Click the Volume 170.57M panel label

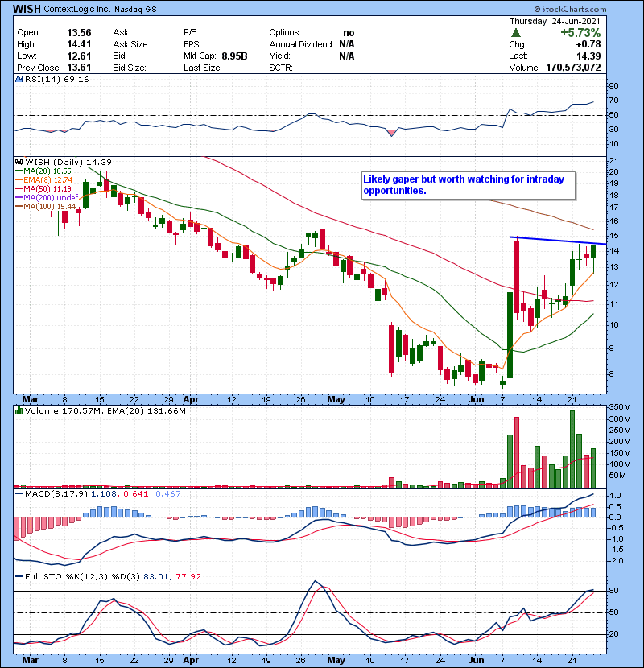[x=62, y=411]
